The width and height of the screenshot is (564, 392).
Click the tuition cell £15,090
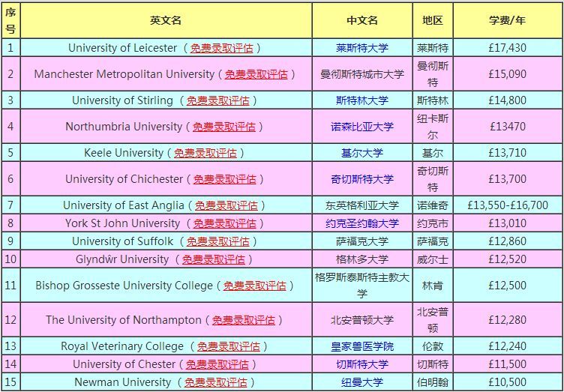pyautogui.click(x=508, y=74)
